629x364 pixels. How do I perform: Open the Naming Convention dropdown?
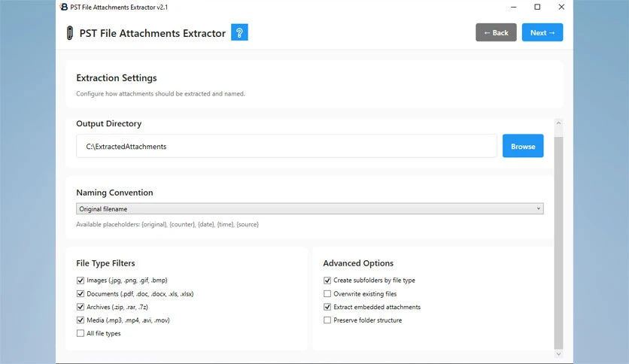click(x=310, y=209)
